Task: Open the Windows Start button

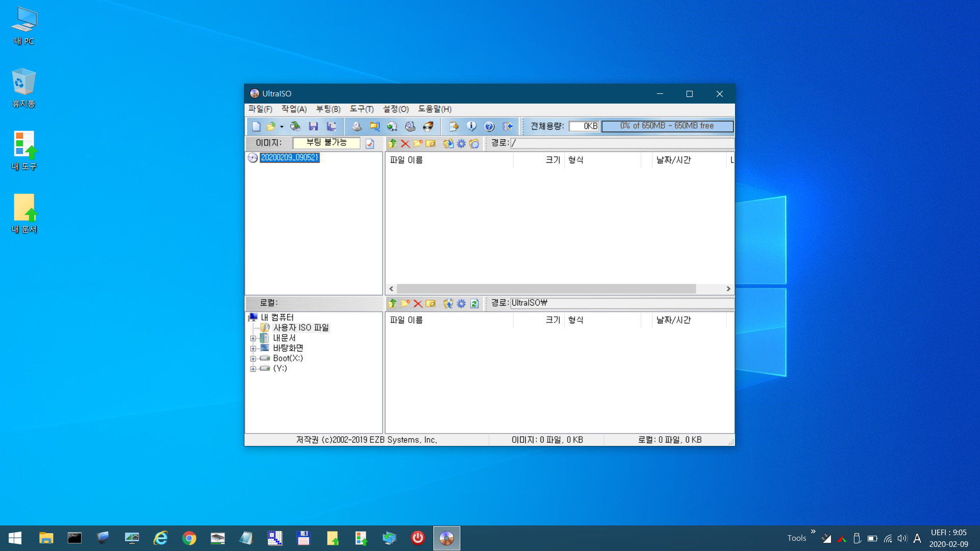Action: point(15,538)
